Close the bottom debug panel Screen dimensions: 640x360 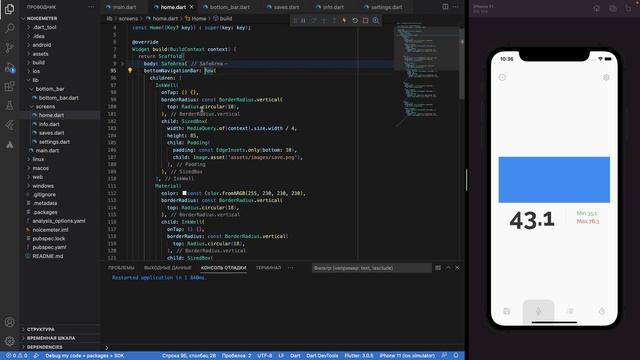457,268
